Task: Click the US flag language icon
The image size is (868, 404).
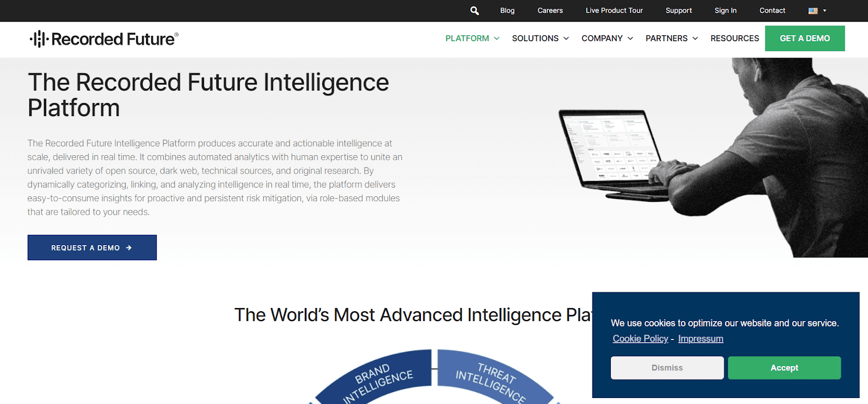Action: (813, 11)
